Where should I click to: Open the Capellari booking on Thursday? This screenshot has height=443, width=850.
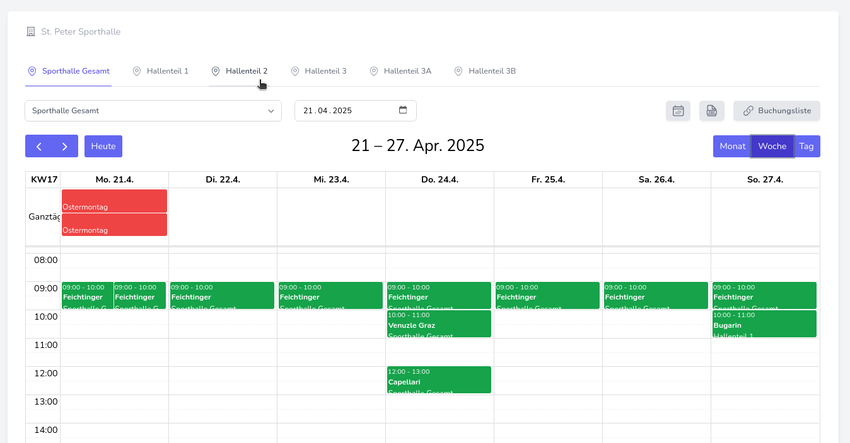[438, 379]
